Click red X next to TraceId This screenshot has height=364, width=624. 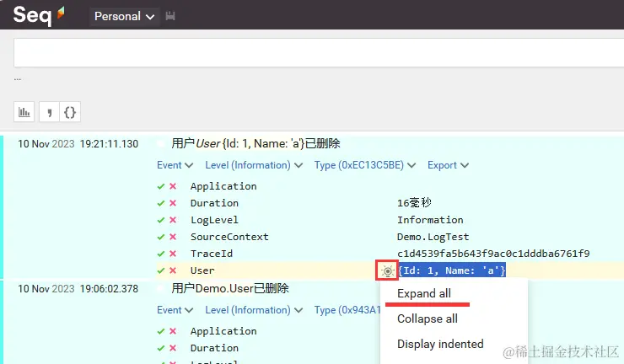173,254
